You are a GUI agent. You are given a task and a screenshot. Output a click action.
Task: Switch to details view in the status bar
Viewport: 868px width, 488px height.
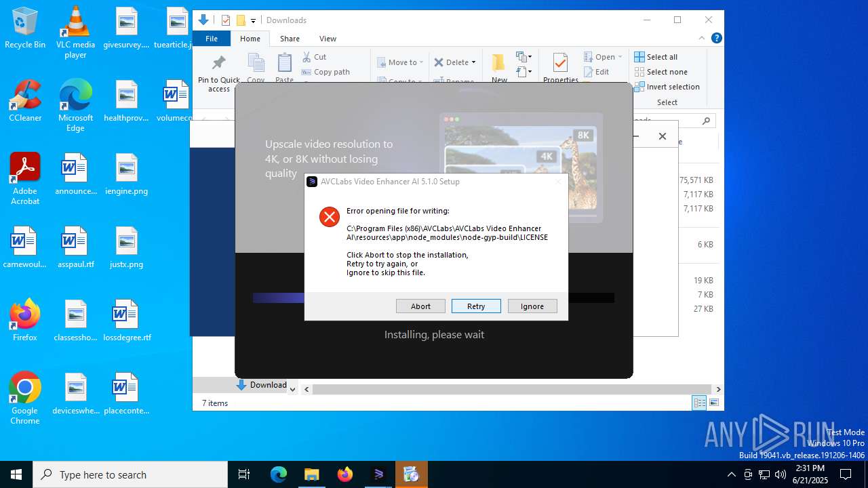[x=699, y=403]
